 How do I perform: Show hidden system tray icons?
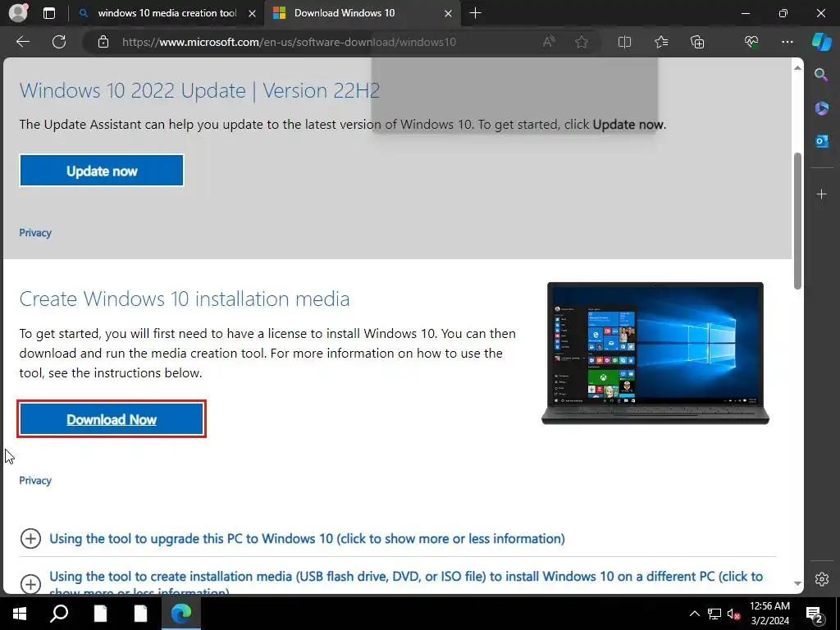[x=694, y=614]
